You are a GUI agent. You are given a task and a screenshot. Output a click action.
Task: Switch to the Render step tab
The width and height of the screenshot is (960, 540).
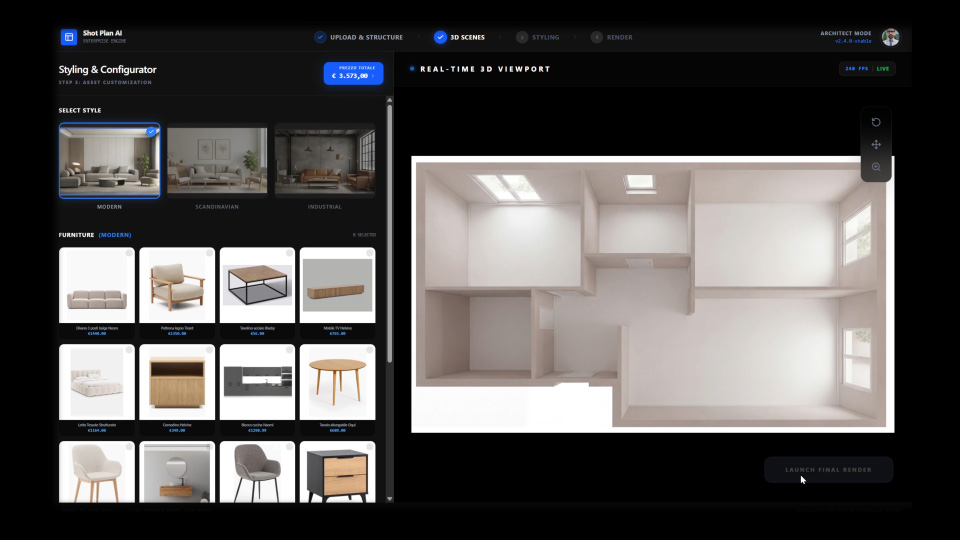pyautogui.click(x=612, y=37)
